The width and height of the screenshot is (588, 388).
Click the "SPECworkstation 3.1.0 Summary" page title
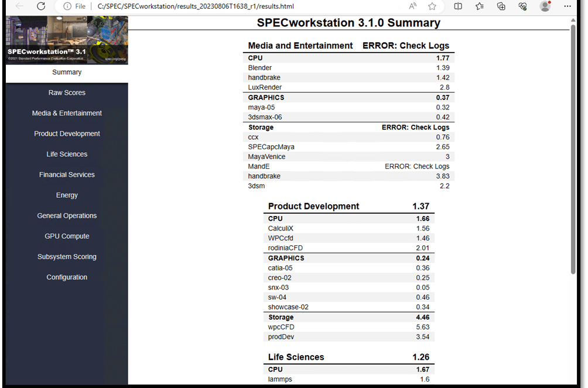tap(348, 23)
